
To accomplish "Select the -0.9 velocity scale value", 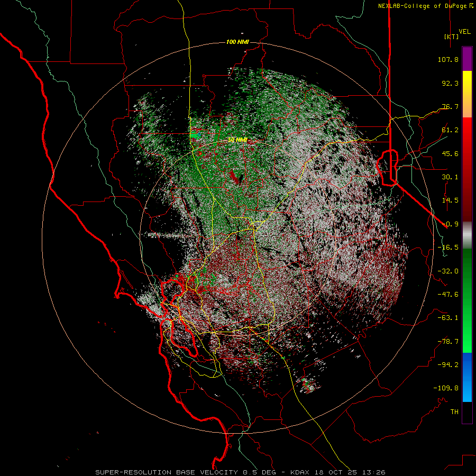I will pos(450,224).
